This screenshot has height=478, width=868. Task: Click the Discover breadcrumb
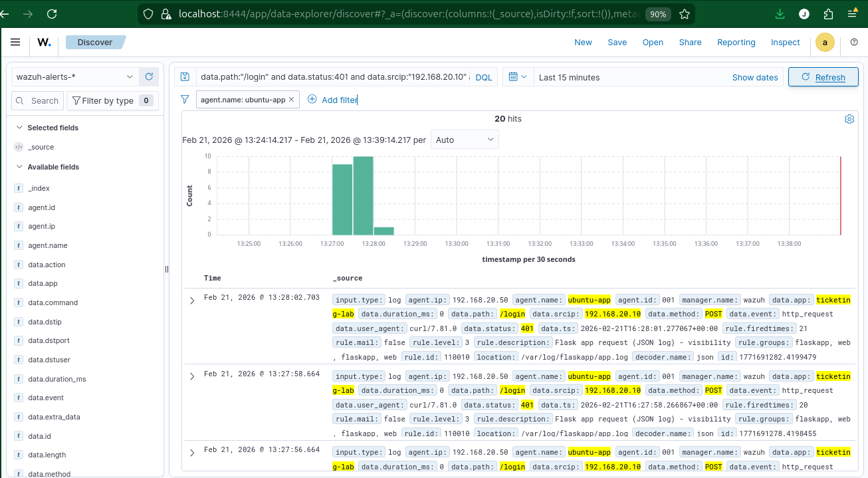coord(95,43)
